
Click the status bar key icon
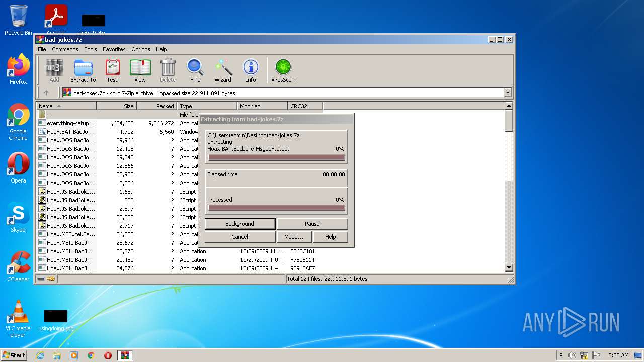coord(51,279)
